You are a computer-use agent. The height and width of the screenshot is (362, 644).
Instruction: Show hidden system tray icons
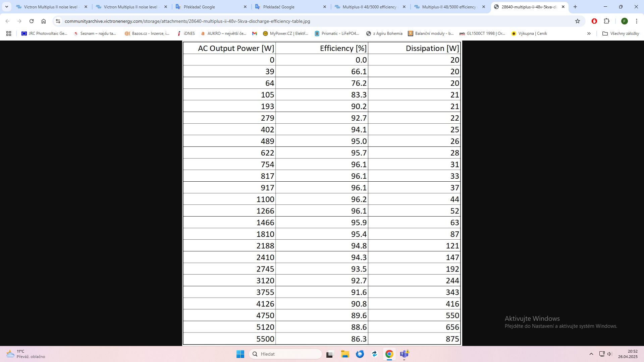click(591, 354)
